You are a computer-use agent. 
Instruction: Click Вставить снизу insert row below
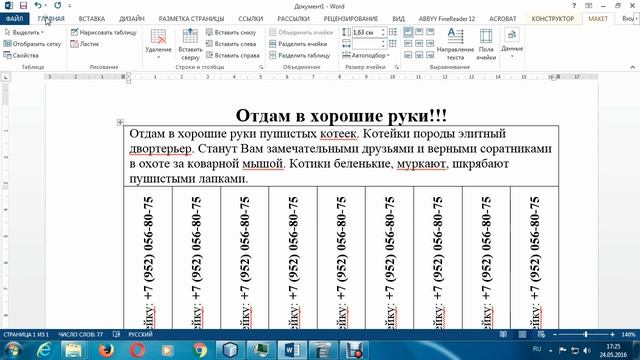click(x=231, y=32)
